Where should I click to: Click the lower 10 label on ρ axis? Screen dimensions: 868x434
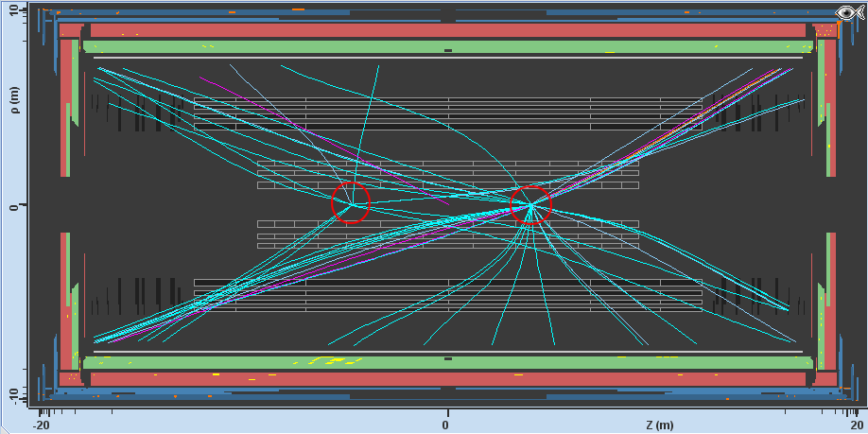pos(12,393)
